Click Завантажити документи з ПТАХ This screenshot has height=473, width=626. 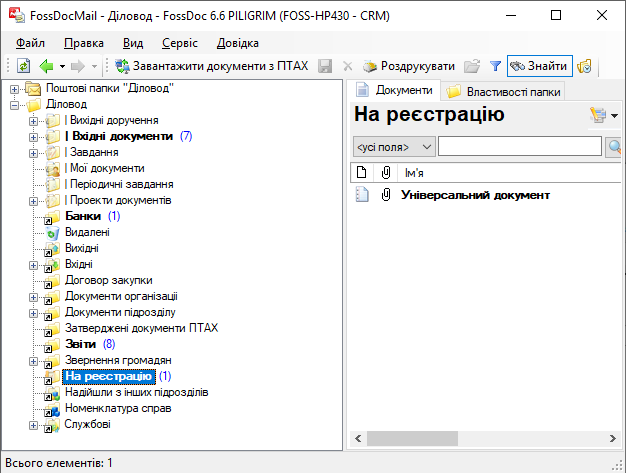click(x=212, y=66)
